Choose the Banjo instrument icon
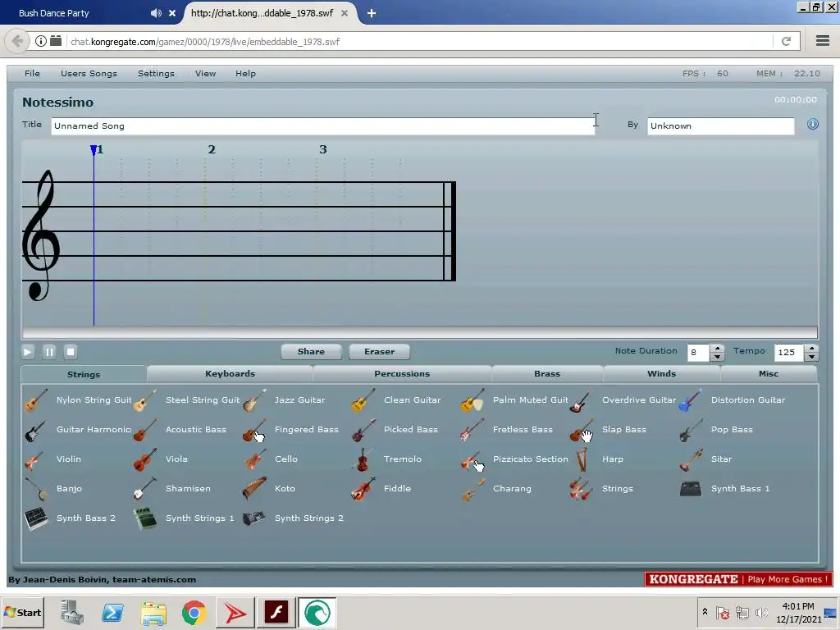Image resolution: width=840 pixels, height=630 pixels. [36, 489]
